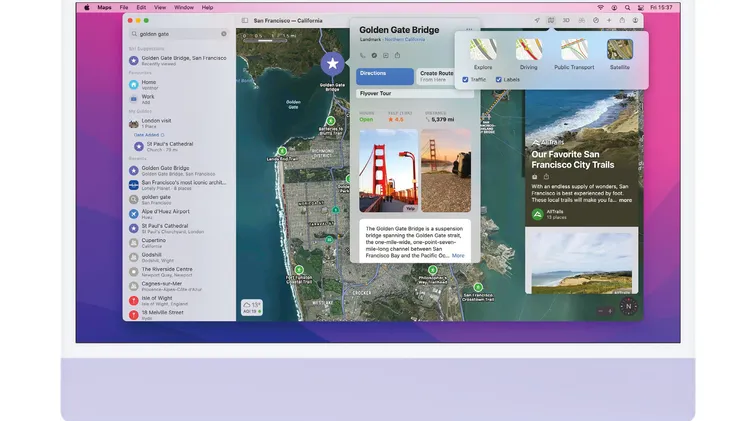The width and height of the screenshot is (750, 421).
Task: Click the save icon on the City Trails guide
Action: pos(535,177)
